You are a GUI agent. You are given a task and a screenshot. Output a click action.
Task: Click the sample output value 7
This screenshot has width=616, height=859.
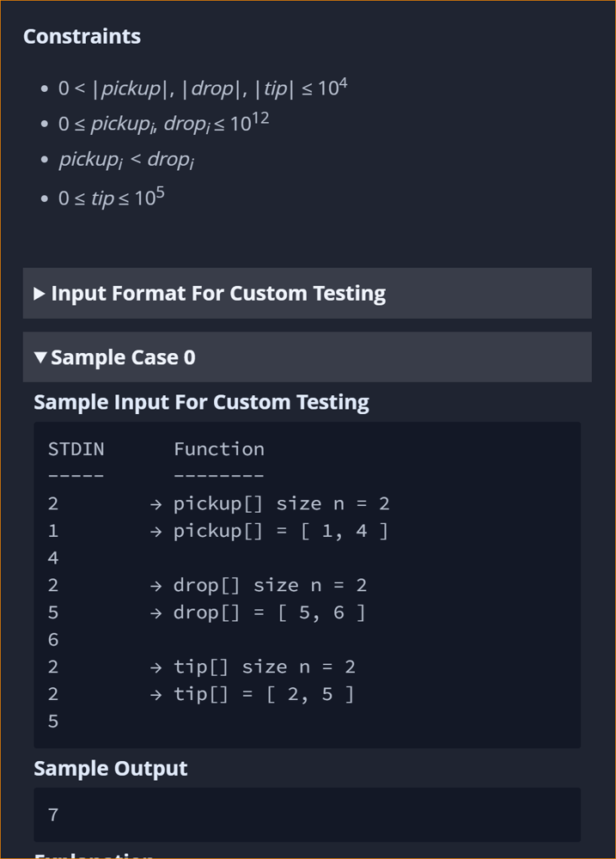(x=53, y=814)
